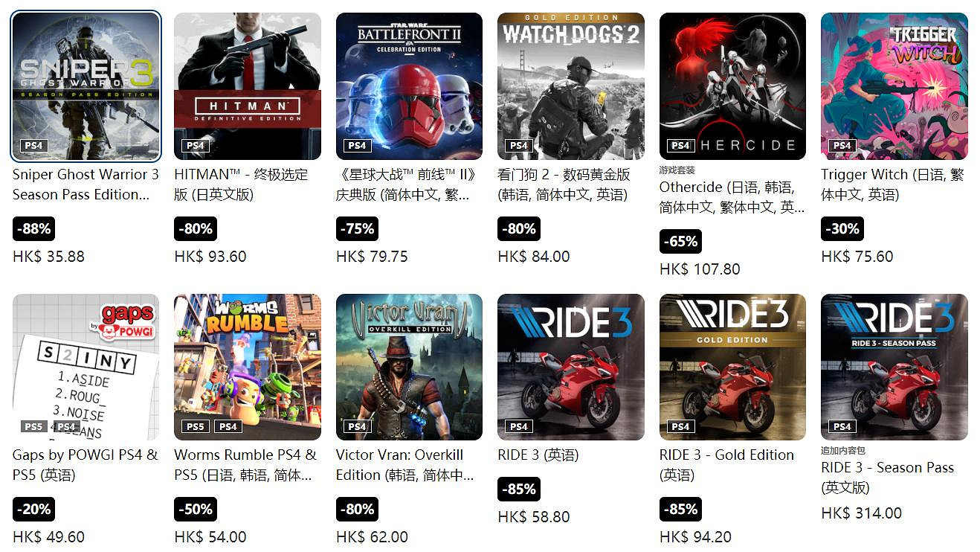Click the -30% discount badge for Trigger Witch
Viewport: 980px width, 552px height.
coord(842,229)
